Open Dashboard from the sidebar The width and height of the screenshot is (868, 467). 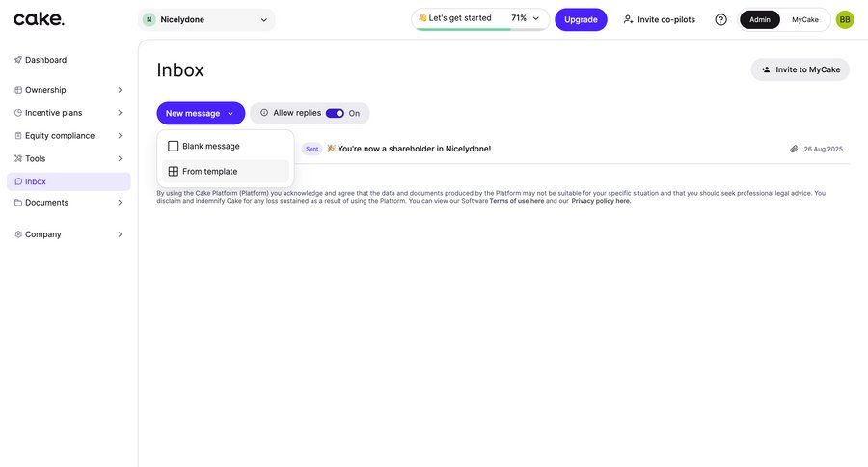[x=45, y=60]
